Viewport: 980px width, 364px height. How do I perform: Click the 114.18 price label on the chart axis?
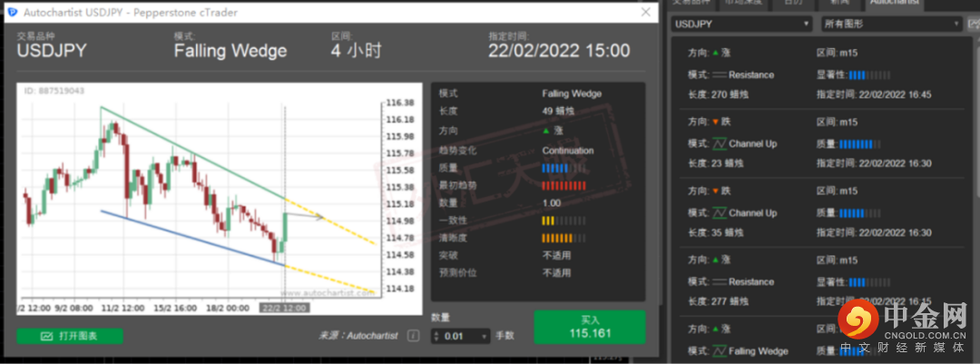(x=400, y=289)
